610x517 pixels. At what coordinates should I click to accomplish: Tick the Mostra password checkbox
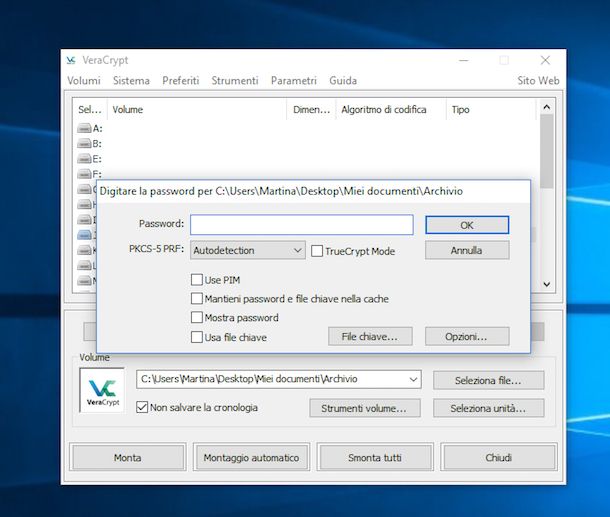(196, 317)
